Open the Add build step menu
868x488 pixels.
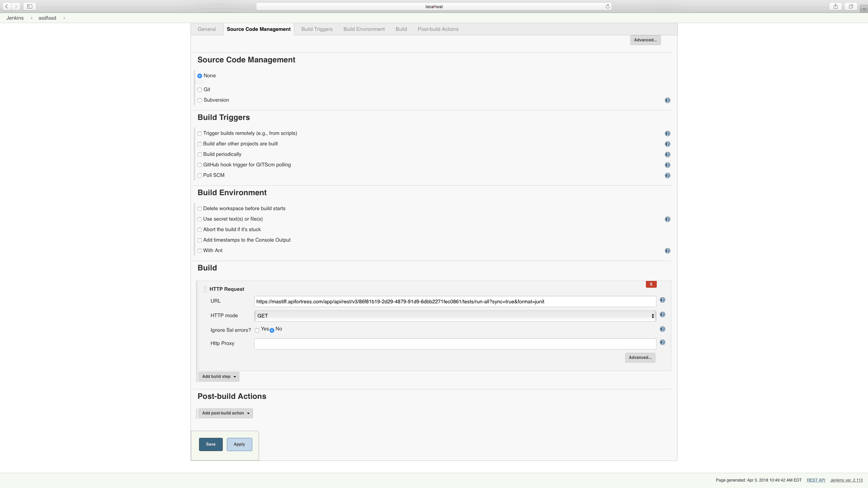click(x=218, y=377)
